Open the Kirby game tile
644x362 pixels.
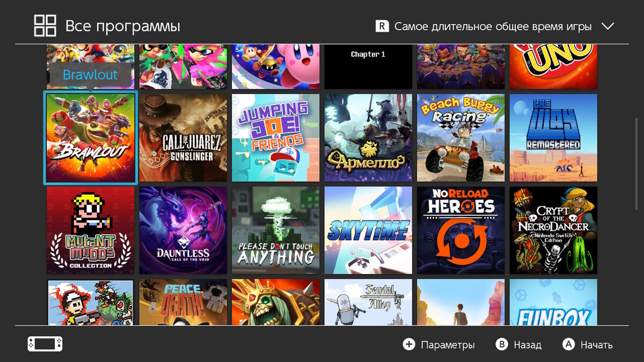[276, 67]
